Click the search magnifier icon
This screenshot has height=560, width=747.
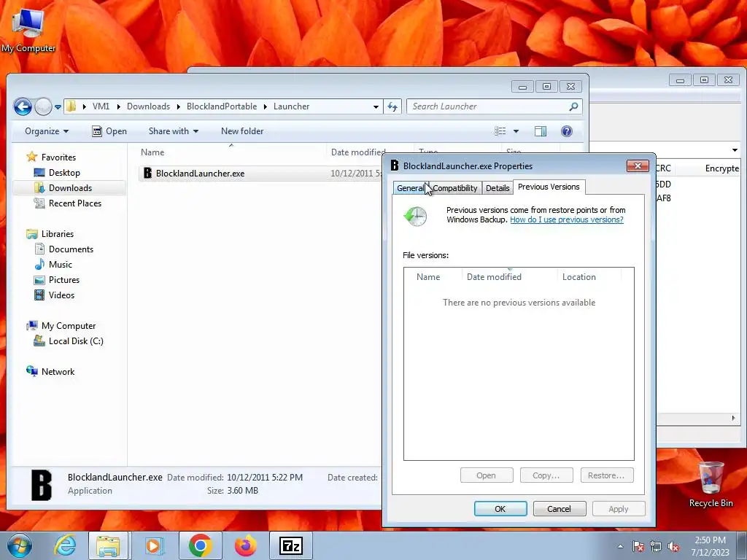point(573,106)
